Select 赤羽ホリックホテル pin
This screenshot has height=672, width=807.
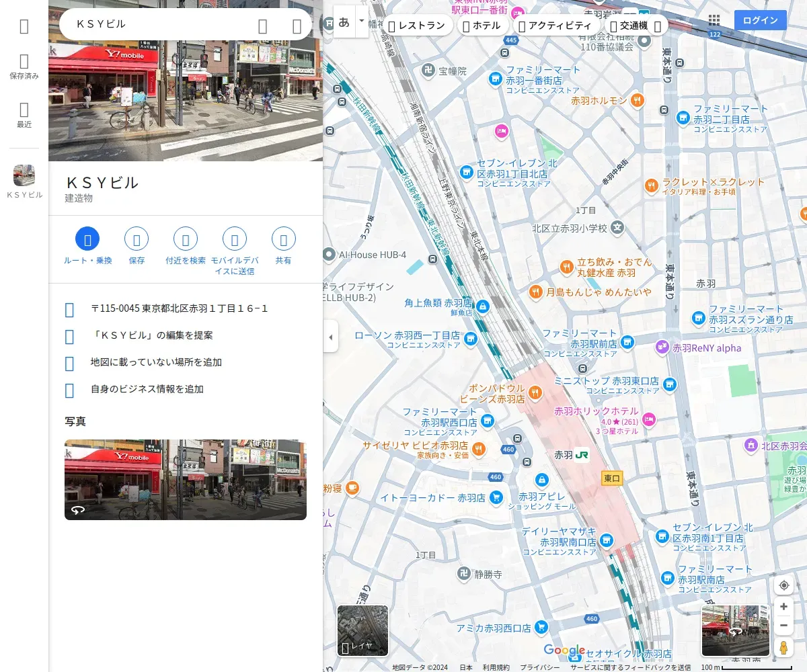[649, 419]
